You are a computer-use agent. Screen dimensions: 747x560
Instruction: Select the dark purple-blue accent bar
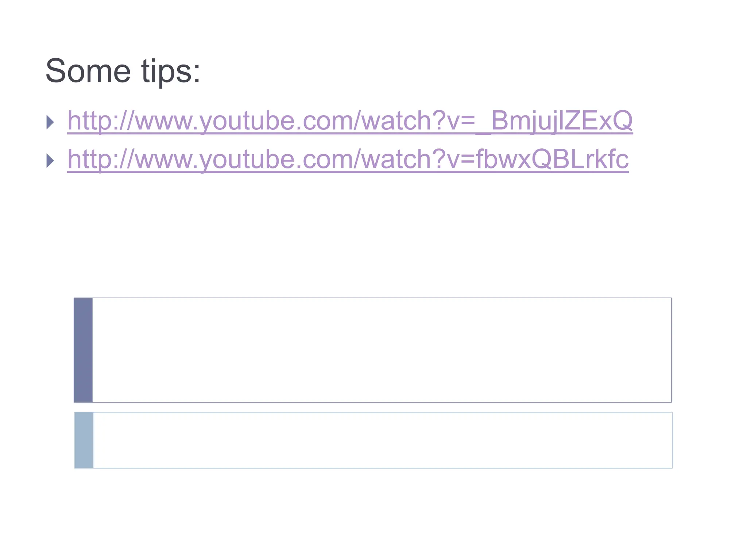(x=83, y=350)
